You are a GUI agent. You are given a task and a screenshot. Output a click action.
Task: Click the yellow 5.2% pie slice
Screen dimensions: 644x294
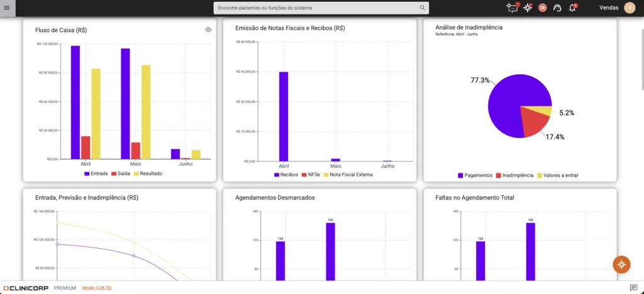[x=543, y=110]
